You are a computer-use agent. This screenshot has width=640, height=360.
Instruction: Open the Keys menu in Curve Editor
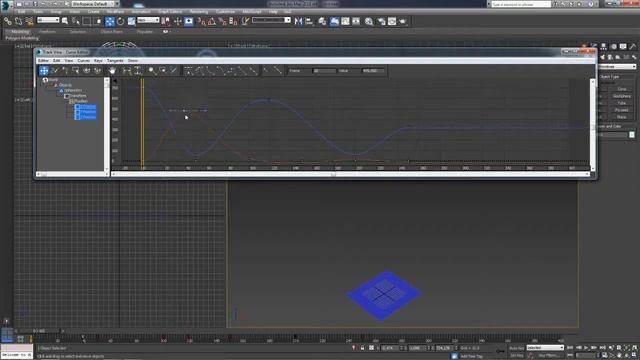click(98, 60)
